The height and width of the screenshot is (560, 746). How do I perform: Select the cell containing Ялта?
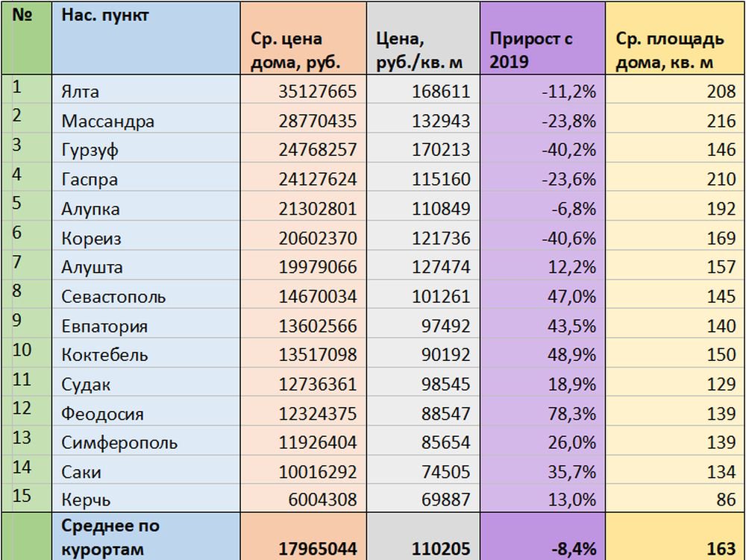tap(81, 92)
